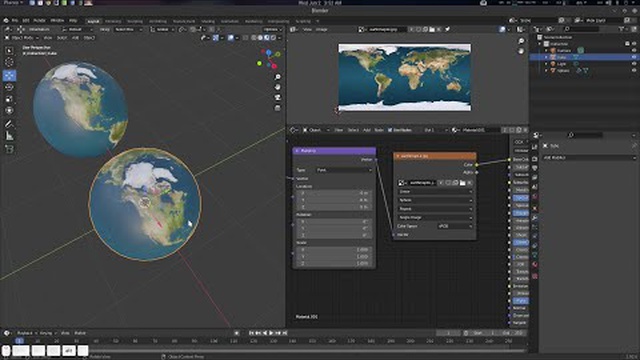
Task: Click the Playback menu in timeline
Action: click(26, 333)
